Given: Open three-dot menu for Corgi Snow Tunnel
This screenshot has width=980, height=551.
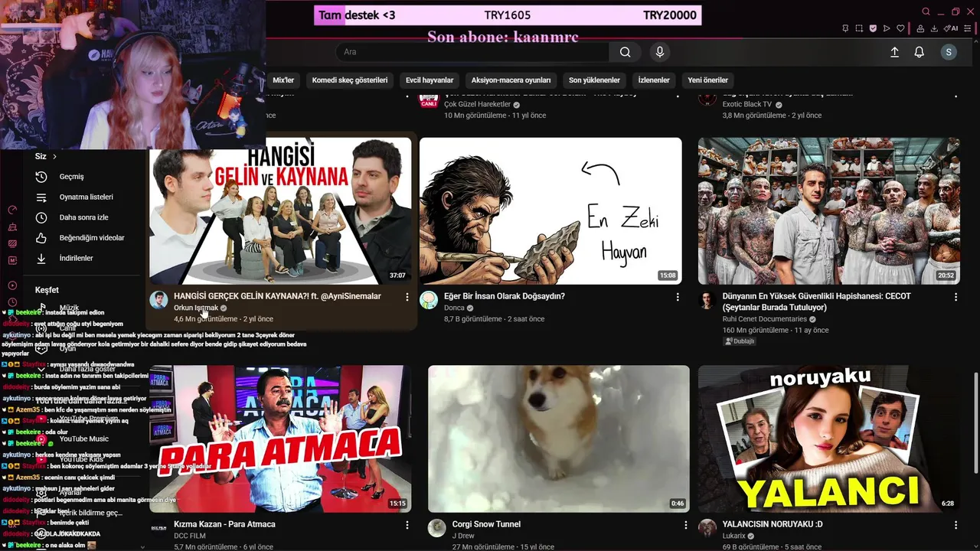Looking at the screenshot, I should coord(685,525).
